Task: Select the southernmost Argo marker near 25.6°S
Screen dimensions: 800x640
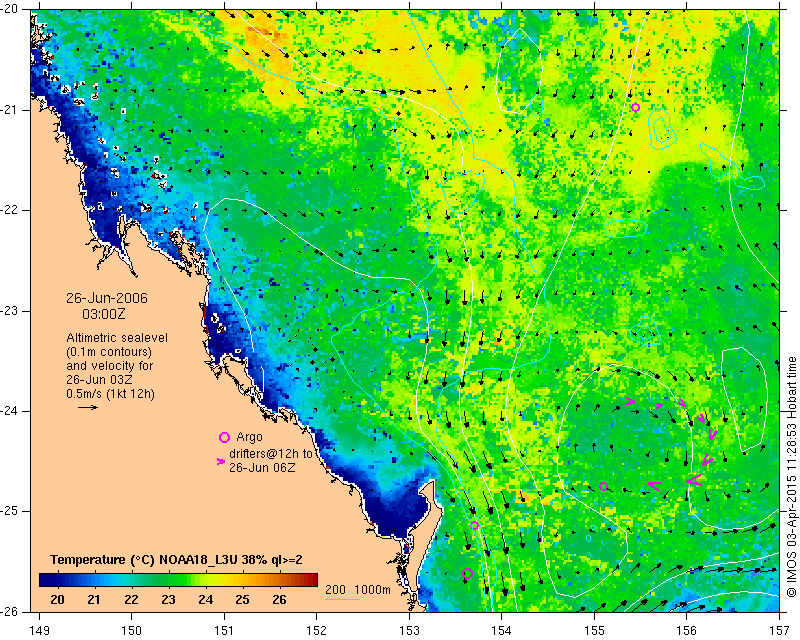Action: pyautogui.click(x=467, y=573)
